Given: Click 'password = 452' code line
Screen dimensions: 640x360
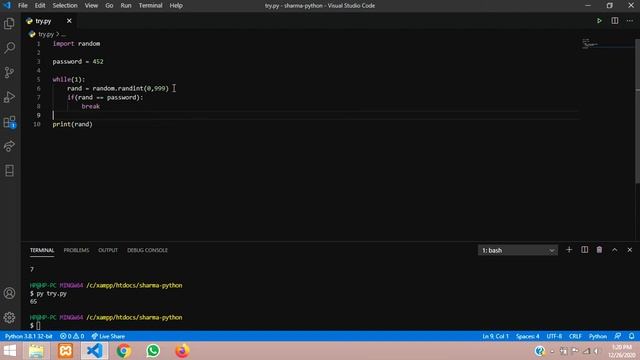Looking at the screenshot, I should coord(78,62).
